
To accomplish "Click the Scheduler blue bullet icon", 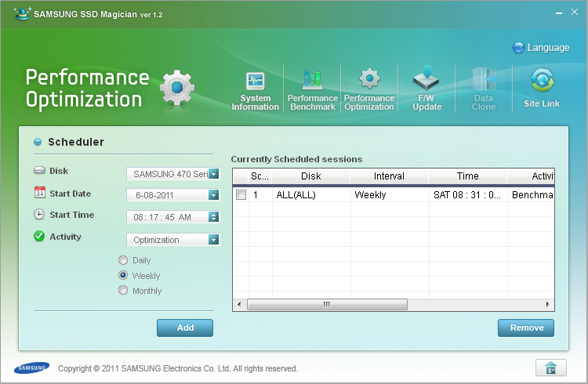I will (38, 142).
